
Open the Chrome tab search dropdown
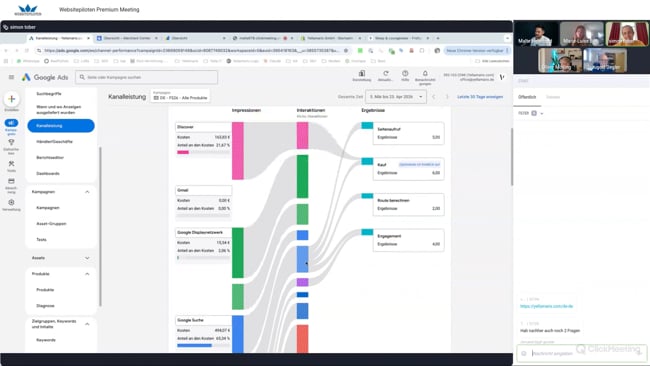pyautogui.click(x=507, y=38)
